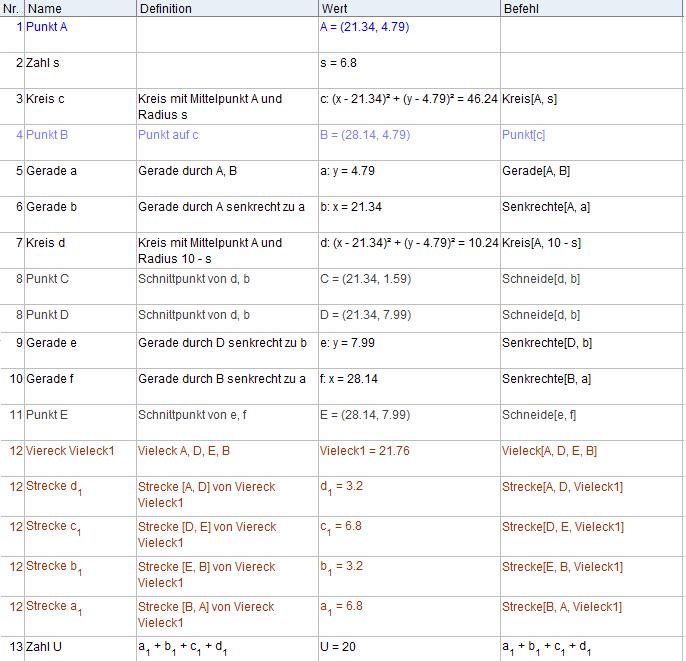Select the value cell 's = 6.8'
This screenshot has height=661, width=686.
pos(339,63)
